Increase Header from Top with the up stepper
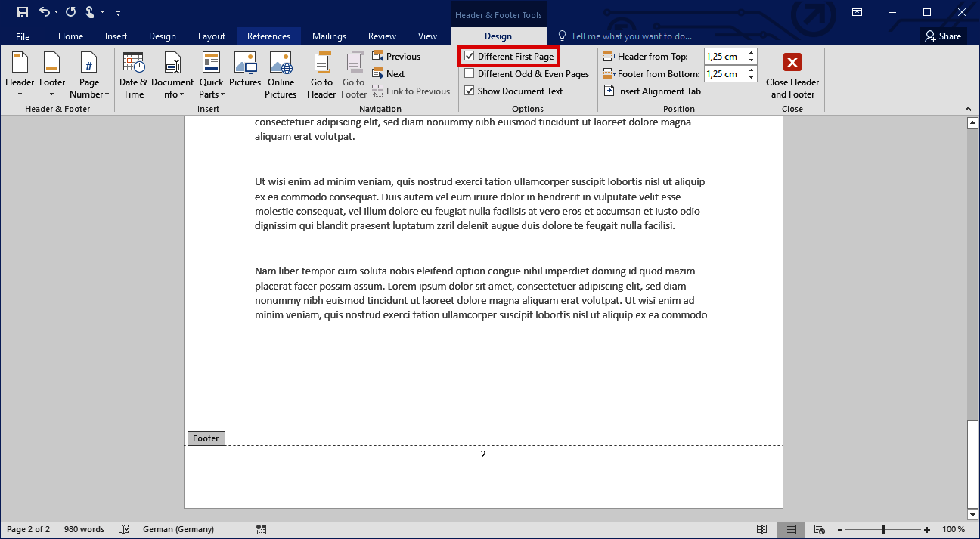 click(750, 51)
